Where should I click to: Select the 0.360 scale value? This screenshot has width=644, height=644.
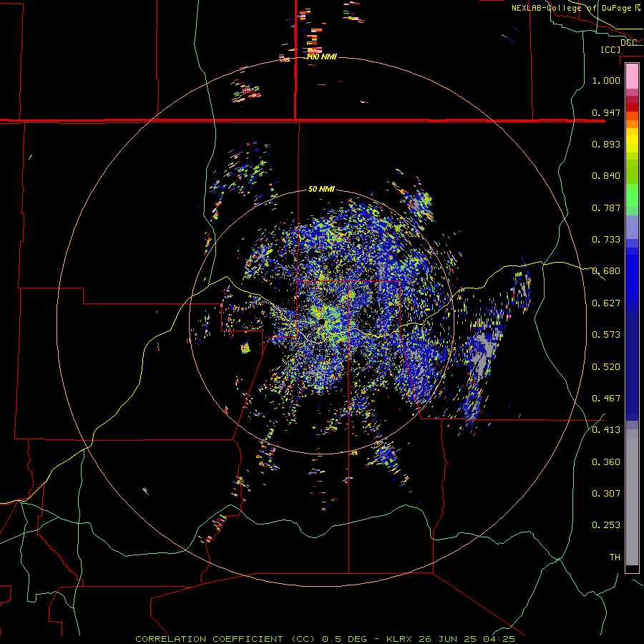[606, 462]
